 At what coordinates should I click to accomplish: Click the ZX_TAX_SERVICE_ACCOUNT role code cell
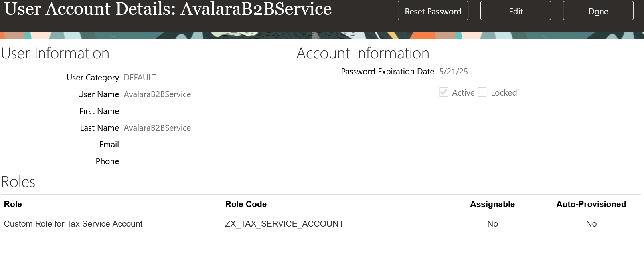pos(284,224)
